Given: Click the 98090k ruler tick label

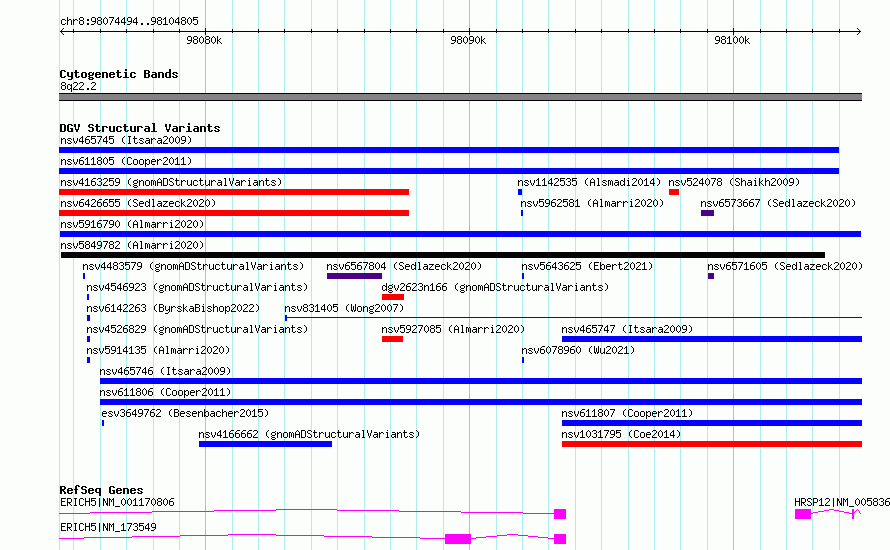Looking at the screenshot, I should tap(468, 40).
